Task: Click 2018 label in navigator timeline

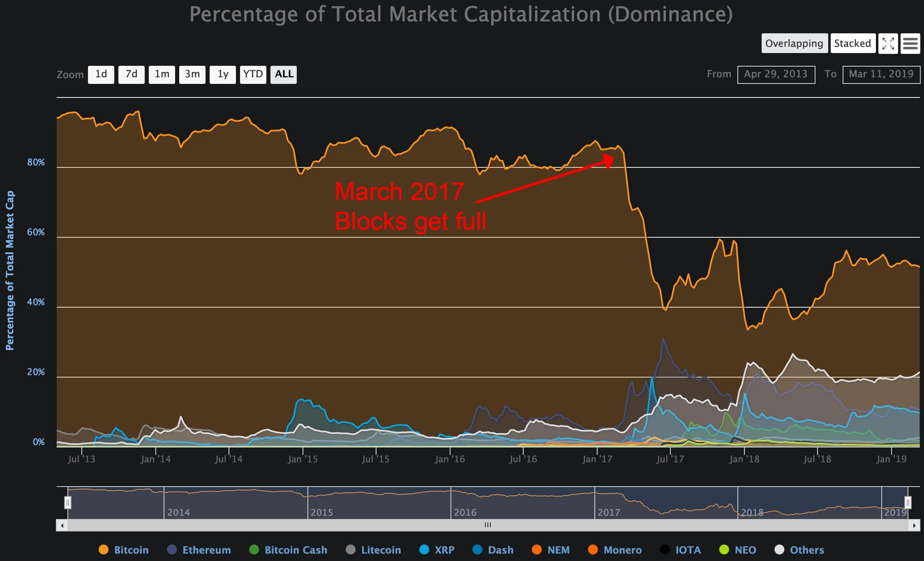Action: [752, 512]
